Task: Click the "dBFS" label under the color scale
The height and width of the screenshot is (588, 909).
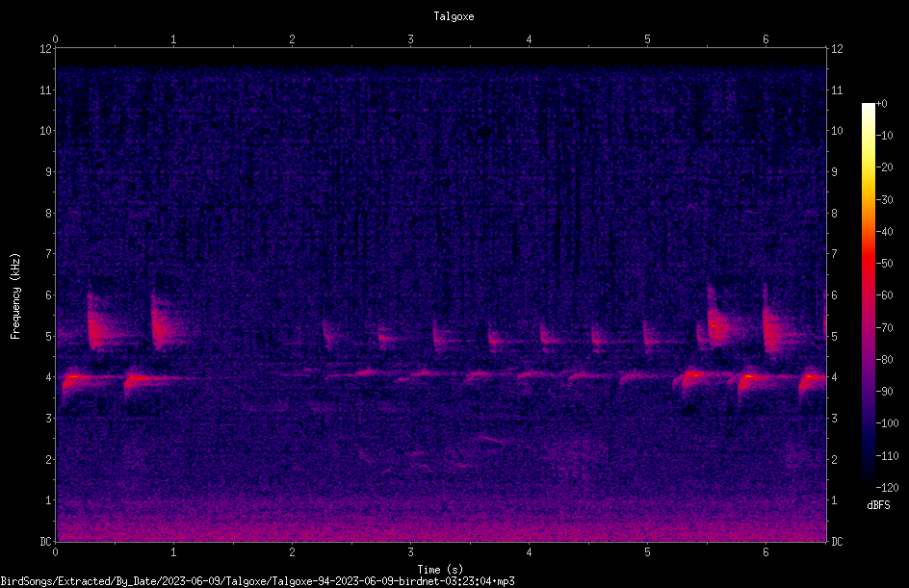Action: [878, 505]
